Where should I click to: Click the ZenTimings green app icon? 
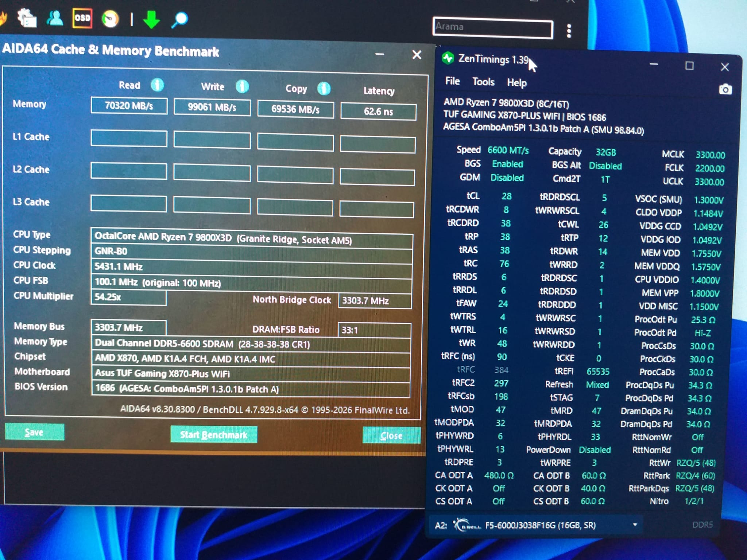448,58
